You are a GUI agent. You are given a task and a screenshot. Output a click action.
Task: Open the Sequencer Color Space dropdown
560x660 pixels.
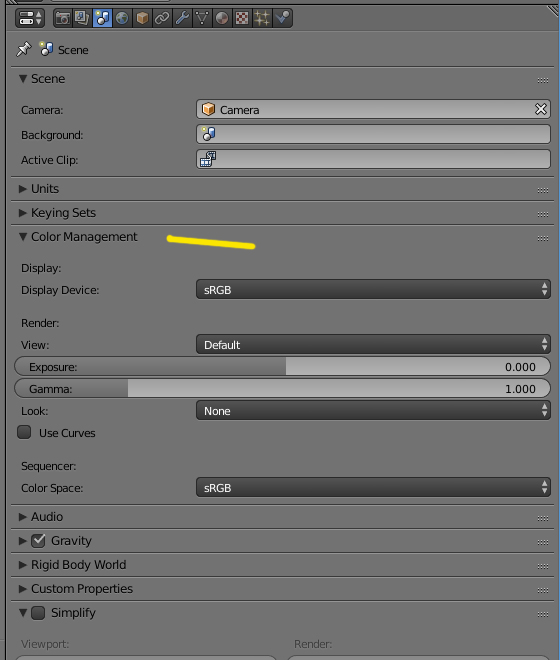coord(373,487)
